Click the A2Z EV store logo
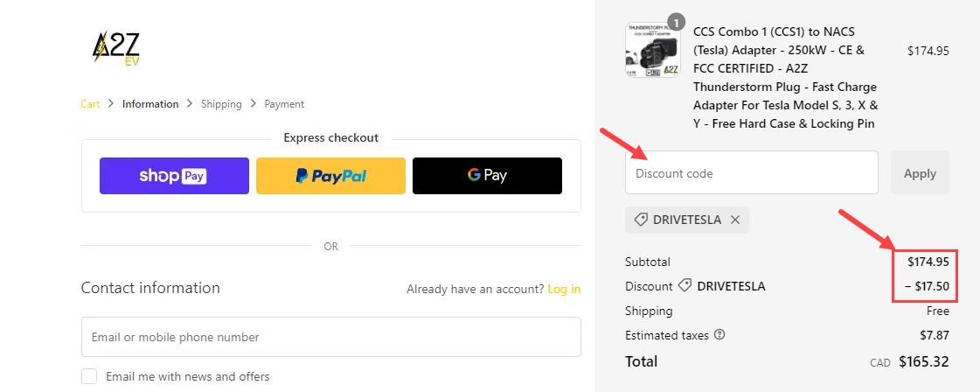Image resolution: width=980 pixels, height=392 pixels. [x=116, y=49]
